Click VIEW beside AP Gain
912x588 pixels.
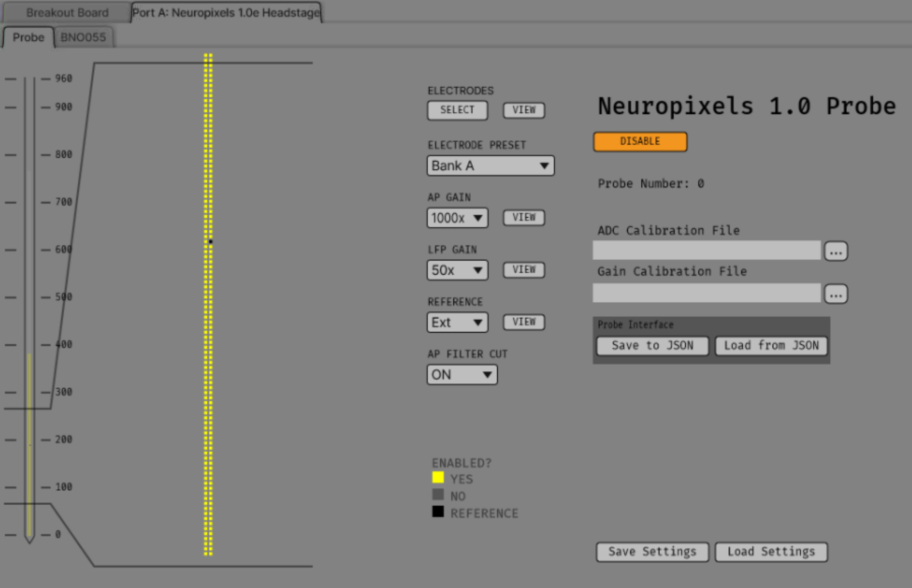(524, 218)
